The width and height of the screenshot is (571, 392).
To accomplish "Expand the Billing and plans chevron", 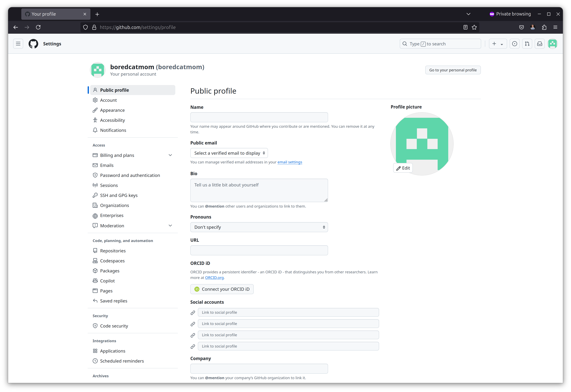I will [x=170, y=155].
